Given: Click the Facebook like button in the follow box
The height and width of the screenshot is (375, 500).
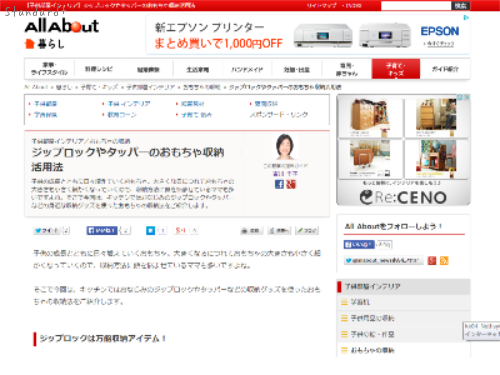Looking at the screenshot, I should click(359, 244).
